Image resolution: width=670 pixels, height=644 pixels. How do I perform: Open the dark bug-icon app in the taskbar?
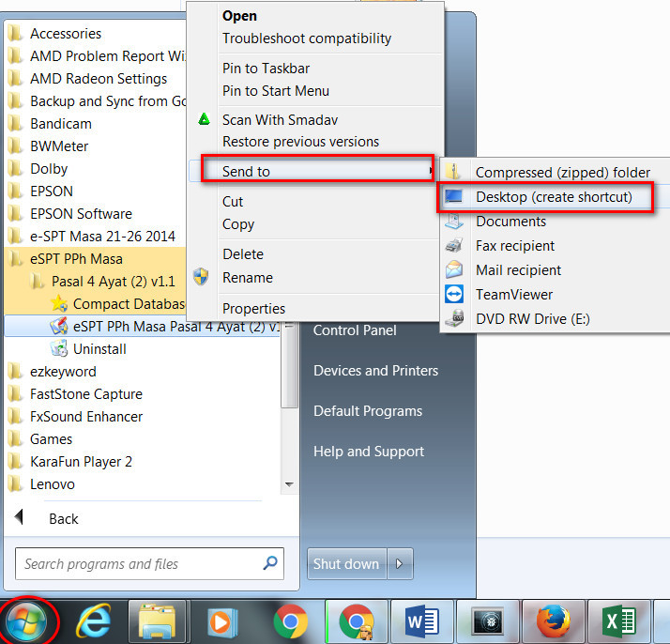click(x=488, y=621)
